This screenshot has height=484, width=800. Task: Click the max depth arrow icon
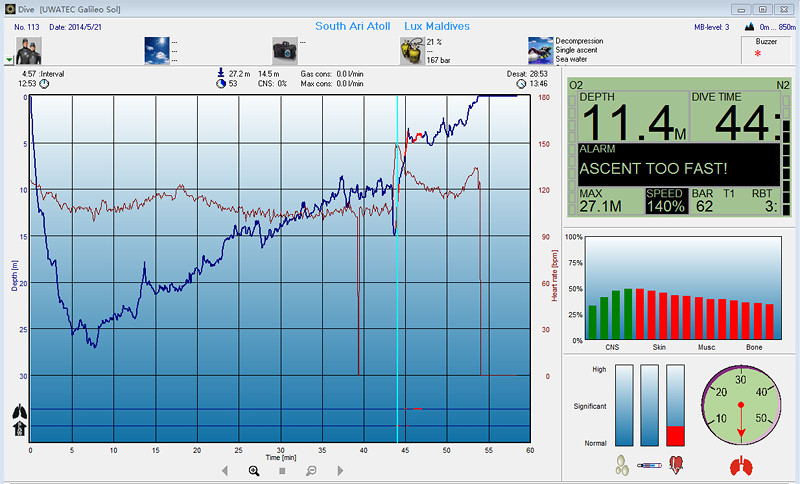pyautogui.click(x=221, y=73)
